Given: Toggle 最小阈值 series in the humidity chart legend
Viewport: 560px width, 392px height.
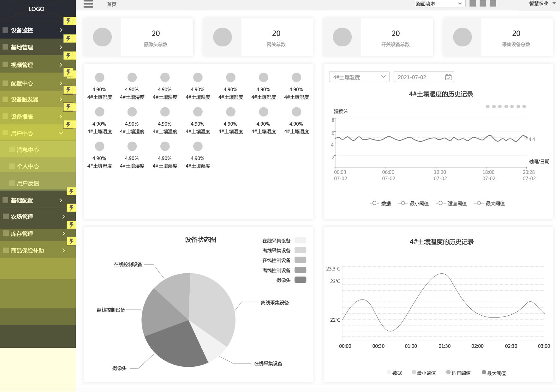Looking at the screenshot, I should pyautogui.click(x=414, y=204).
